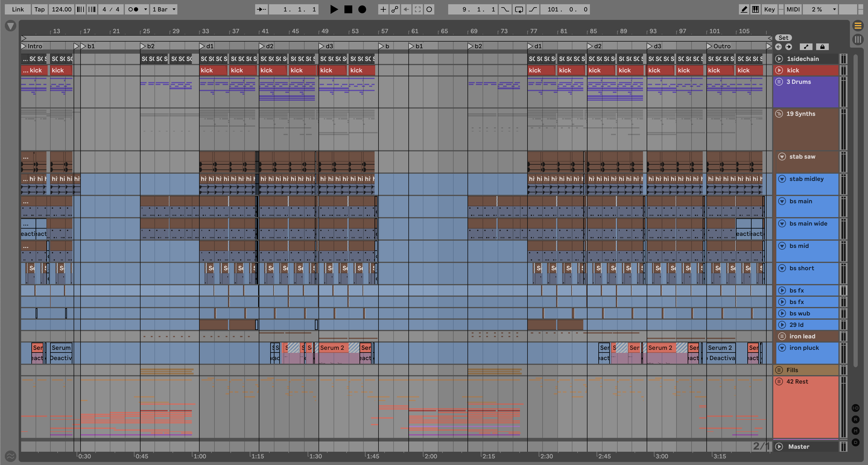
Task: Jump to the Outro locator marker
Action: (x=710, y=46)
